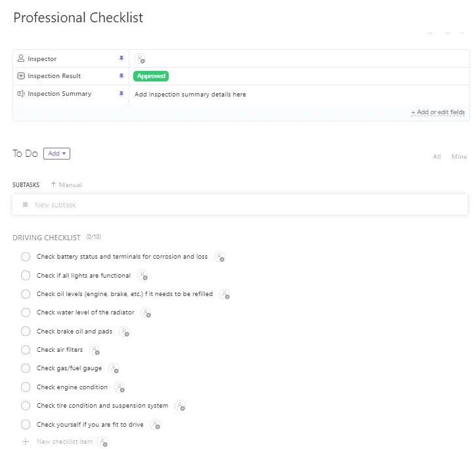Image resolution: width=476 pixels, height=449 pixels.
Task: Click the pin icon beside Inspection Summary
Action: [x=121, y=93]
